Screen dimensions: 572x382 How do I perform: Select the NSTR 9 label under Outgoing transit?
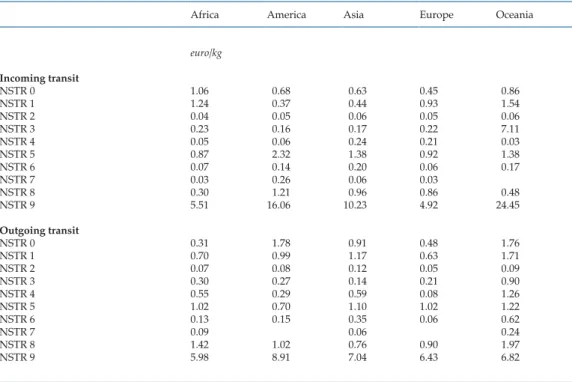point(18,357)
